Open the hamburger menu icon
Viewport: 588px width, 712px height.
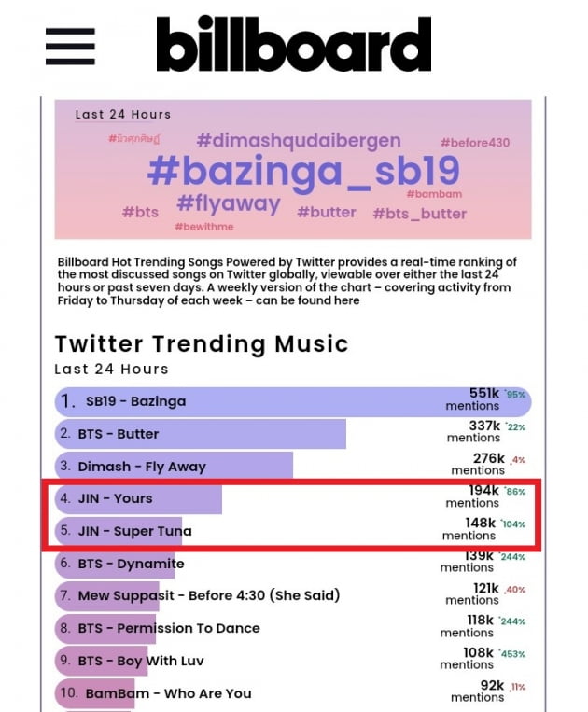tap(70, 46)
